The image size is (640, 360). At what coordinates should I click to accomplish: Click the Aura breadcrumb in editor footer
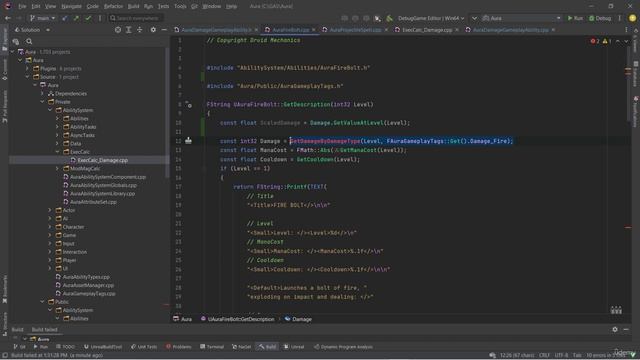[x=182, y=319]
